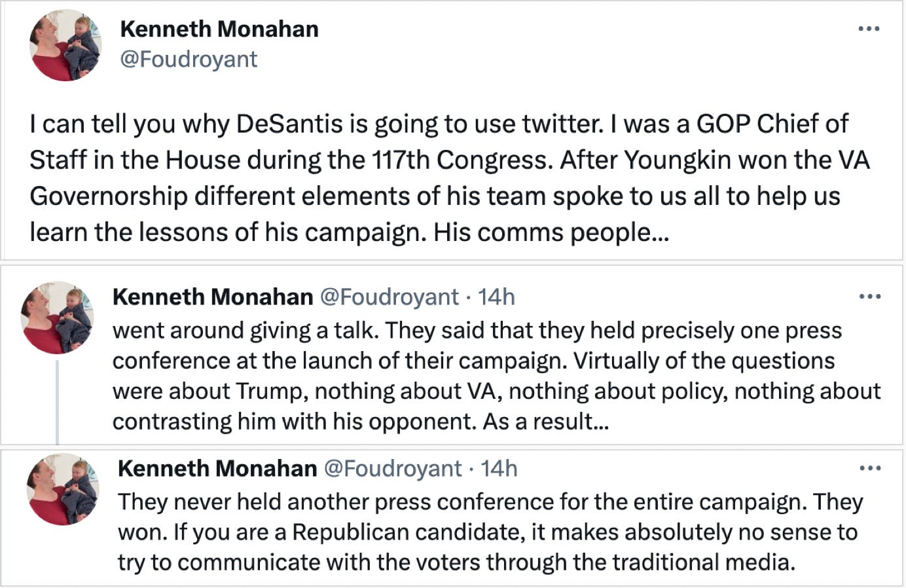Screen dimensions: 906x588
Task: Open more options on the 'went around giving a talk' tweet
Action: tap(869, 297)
